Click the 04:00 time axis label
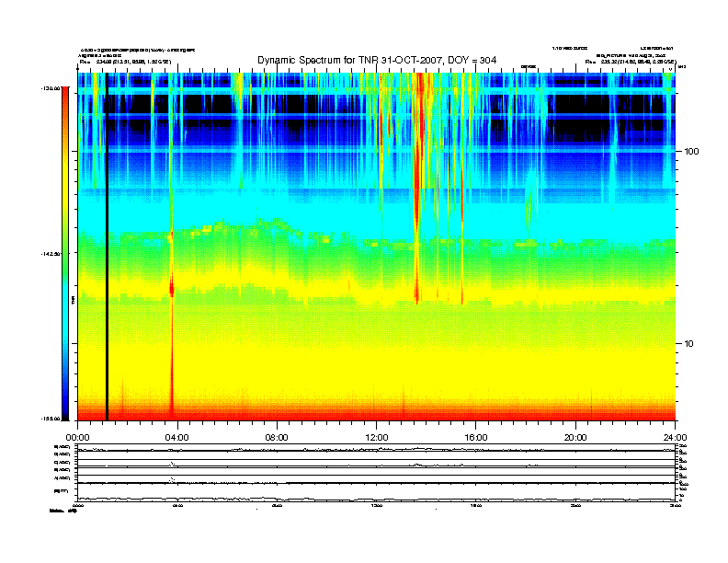The height and width of the screenshot is (563, 728). (x=177, y=438)
